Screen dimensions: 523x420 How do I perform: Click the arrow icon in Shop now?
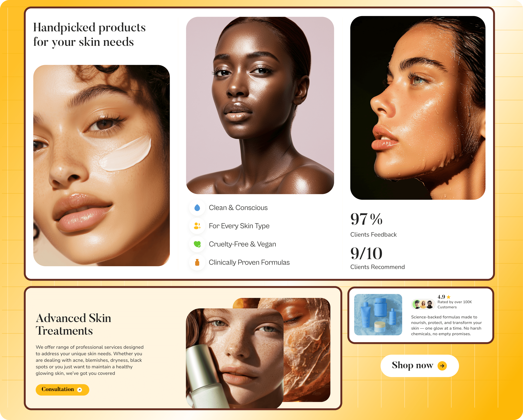[442, 366]
